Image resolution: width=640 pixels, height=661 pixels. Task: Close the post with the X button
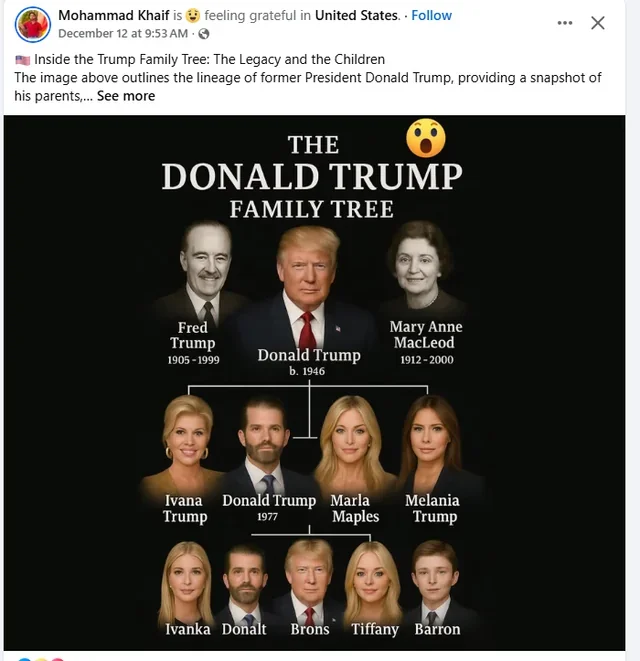pyautogui.click(x=598, y=23)
